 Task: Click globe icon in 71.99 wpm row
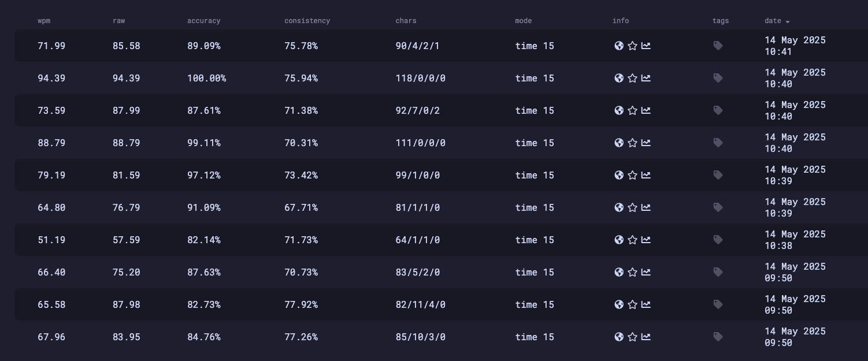click(619, 46)
